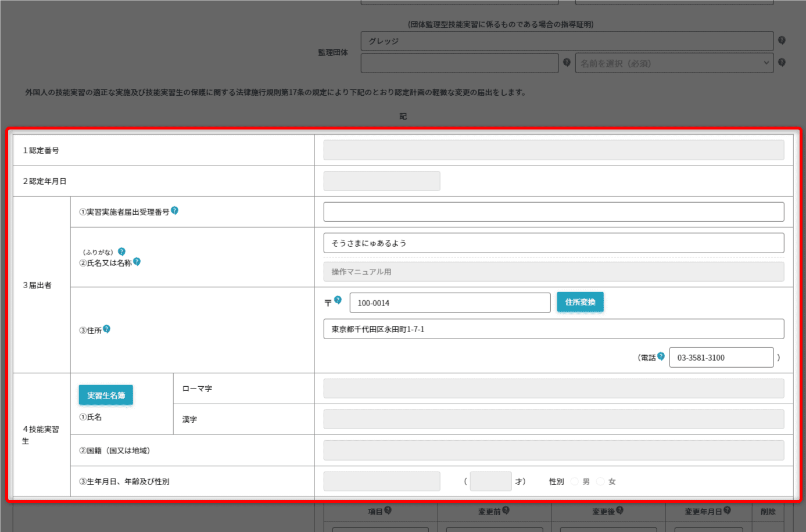Image resolution: width=806 pixels, height=532 pixels.
Task: Click help icon beside 電話 label
Action: pyautogui.click(x=661, y=356)
